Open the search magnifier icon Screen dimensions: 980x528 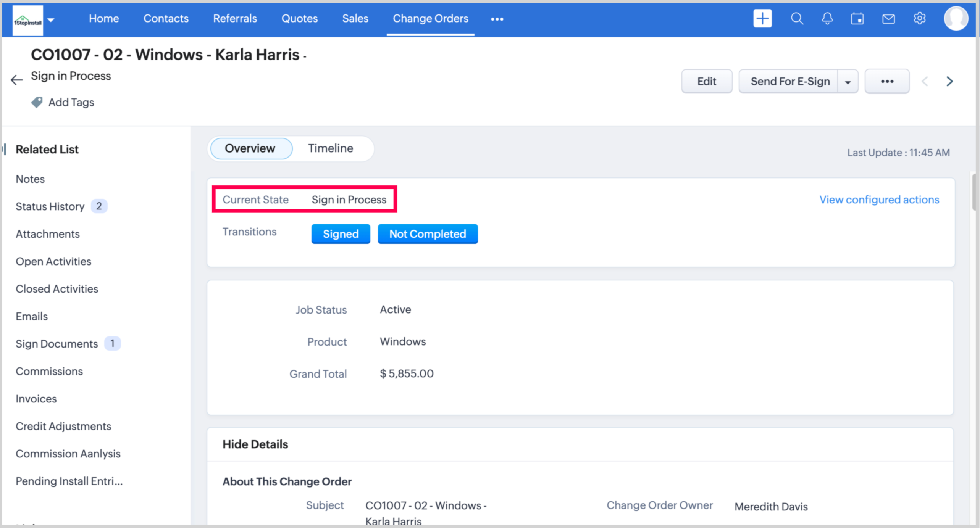(797, 18)
